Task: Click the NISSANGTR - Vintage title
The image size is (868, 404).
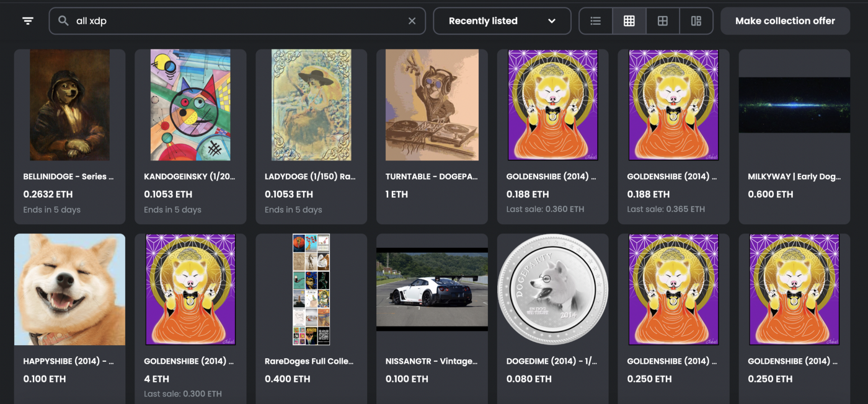Action: pyautogui.click(x=432, y=361)
